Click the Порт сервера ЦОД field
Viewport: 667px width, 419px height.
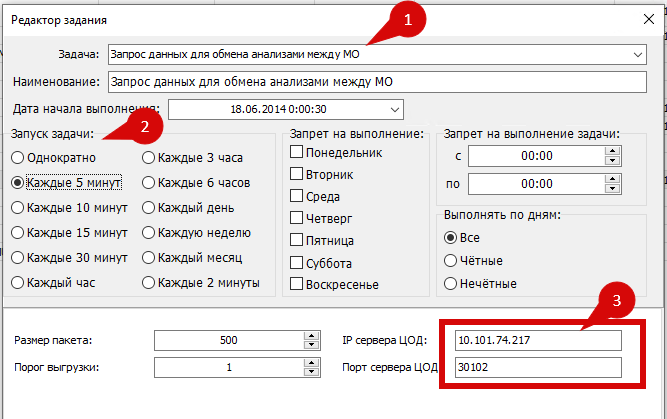click(x=537, y=368)
